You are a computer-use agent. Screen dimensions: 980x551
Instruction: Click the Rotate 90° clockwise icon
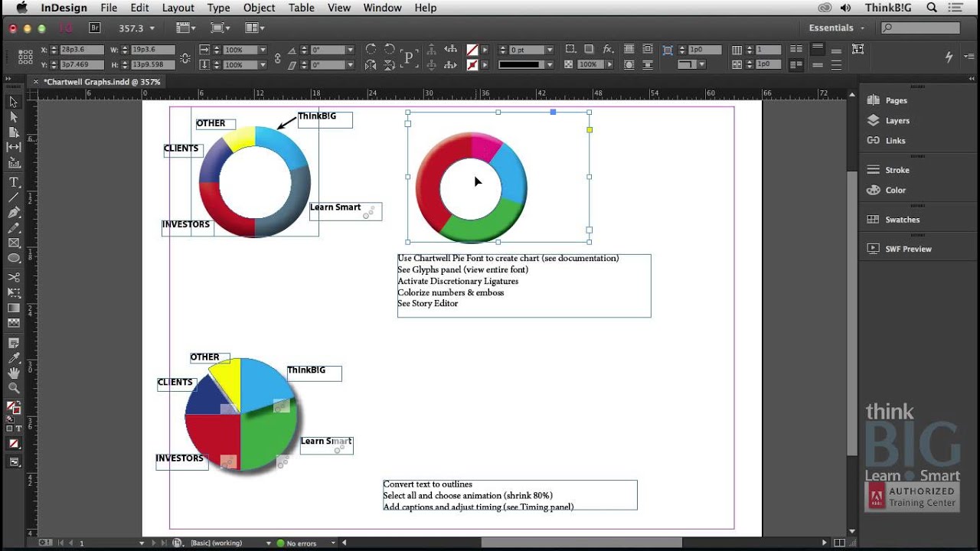(x=371, y=50)
